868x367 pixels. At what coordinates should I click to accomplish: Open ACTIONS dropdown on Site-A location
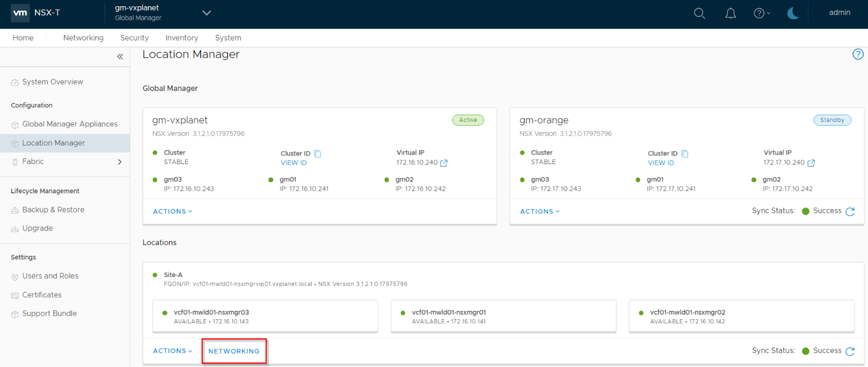click(x=173, y=351)
